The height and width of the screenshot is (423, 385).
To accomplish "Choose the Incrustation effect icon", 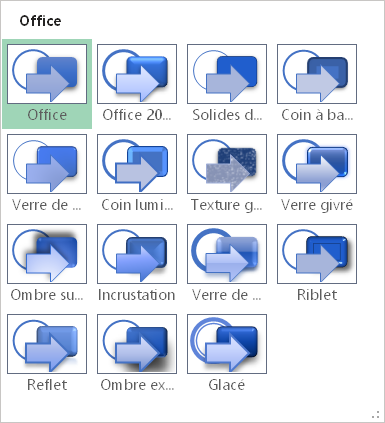I will (x=137, y=254).
